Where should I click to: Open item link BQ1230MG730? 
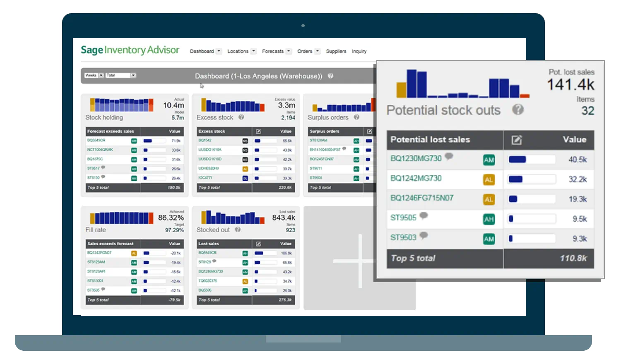pos(416,158)
